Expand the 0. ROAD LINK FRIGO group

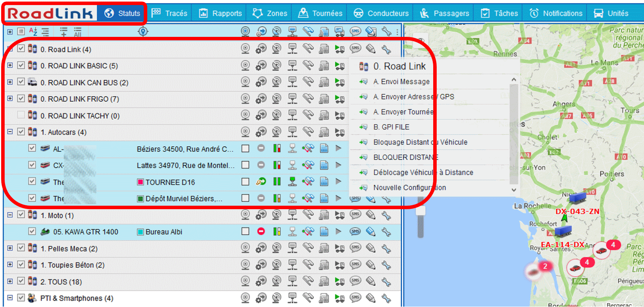[x=10, y=99]
